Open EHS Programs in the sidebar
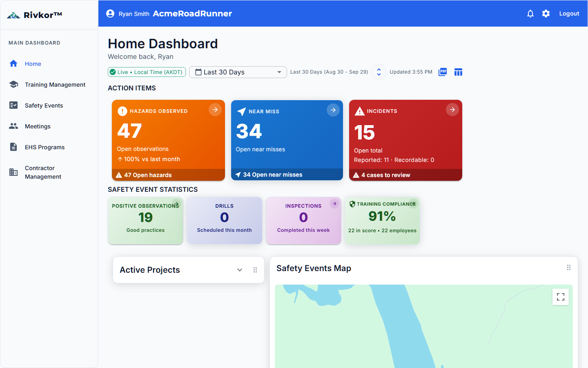 coord(49,147)
